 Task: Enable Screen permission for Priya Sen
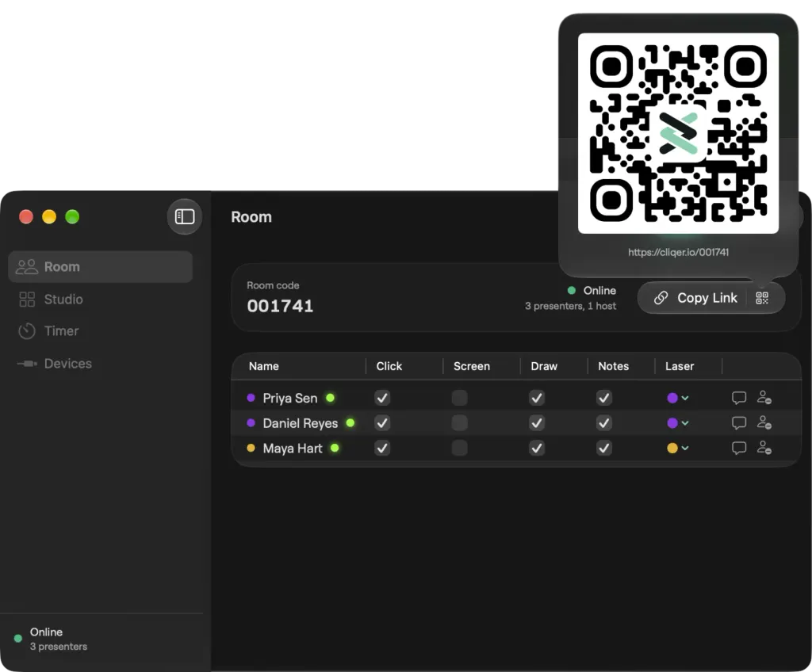pyautogui.click(x=459, y=398)
